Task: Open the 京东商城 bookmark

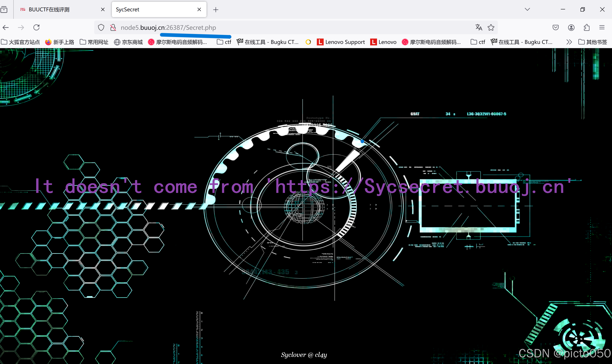Action: pos(128,42)
